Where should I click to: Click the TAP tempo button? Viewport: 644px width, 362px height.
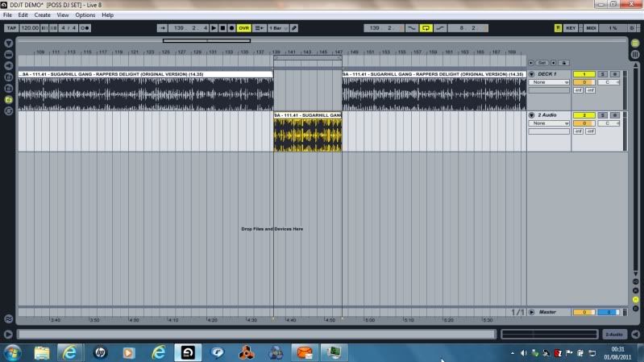point(11,27)
